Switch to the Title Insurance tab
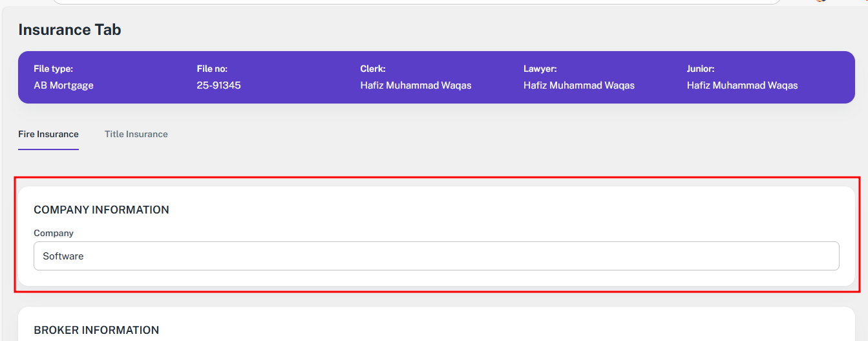The image size is (868, 341). [136, 135]
